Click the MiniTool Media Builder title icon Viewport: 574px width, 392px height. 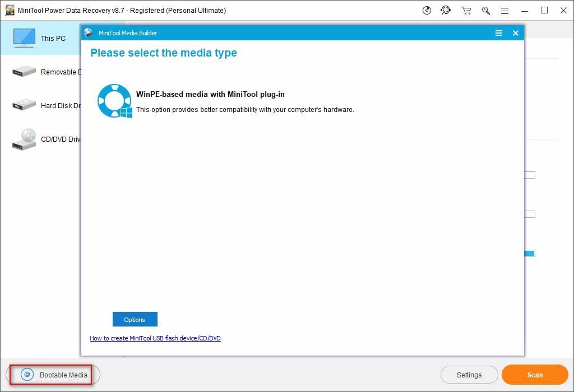(x=88, y=32)
